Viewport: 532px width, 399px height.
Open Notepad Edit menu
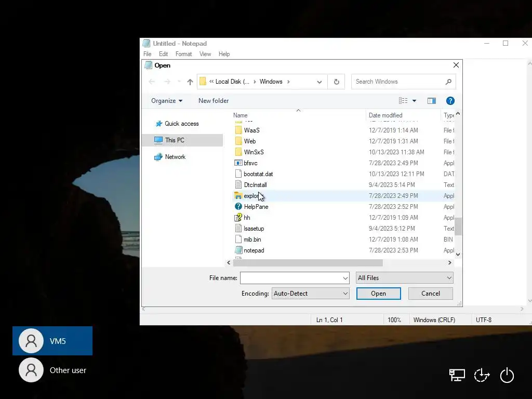[x=163, y=54]
